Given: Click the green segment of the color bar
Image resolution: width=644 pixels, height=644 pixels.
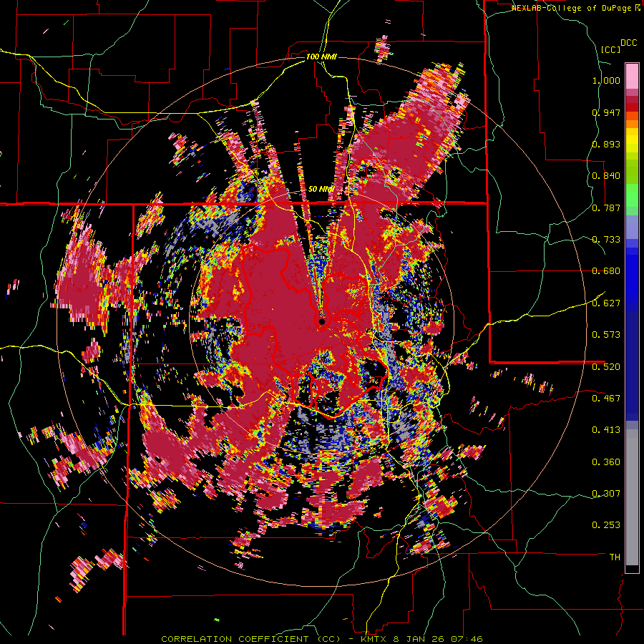Looking at the screenshot, I should 632,196.
